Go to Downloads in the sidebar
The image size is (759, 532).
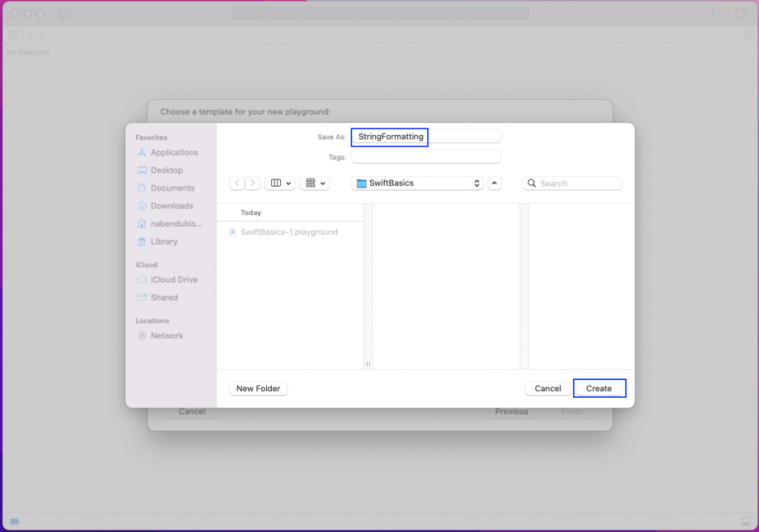(x=171, y=206)
